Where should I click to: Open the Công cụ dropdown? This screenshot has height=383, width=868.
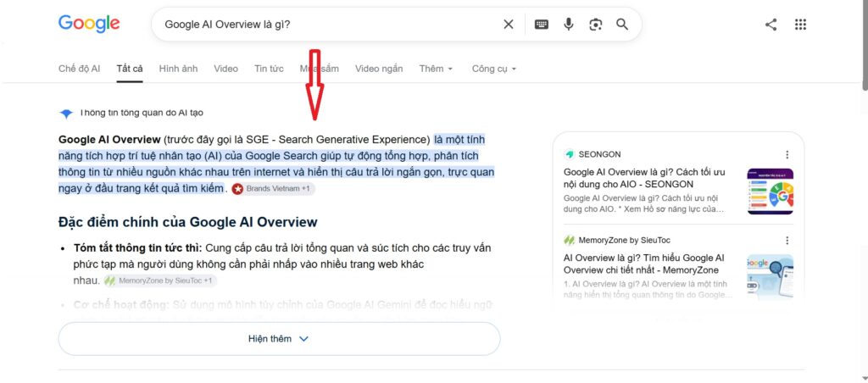(494, 69)
